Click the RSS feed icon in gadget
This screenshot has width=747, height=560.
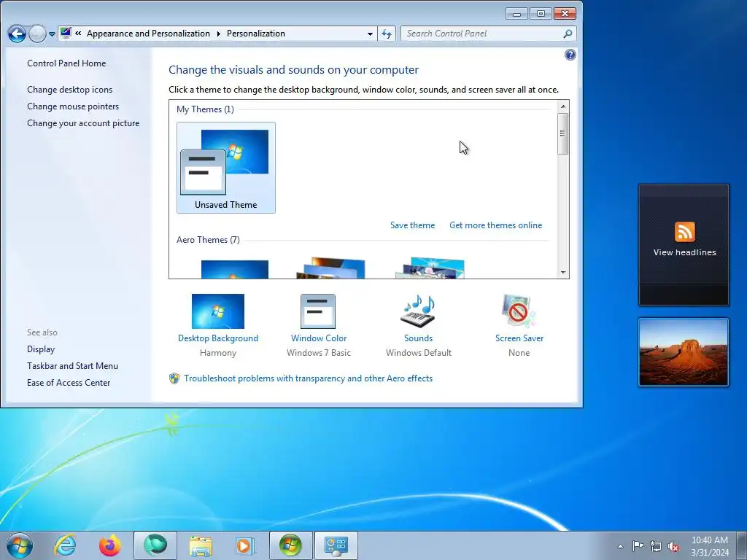pyautogui.click(x=684, y=232)
